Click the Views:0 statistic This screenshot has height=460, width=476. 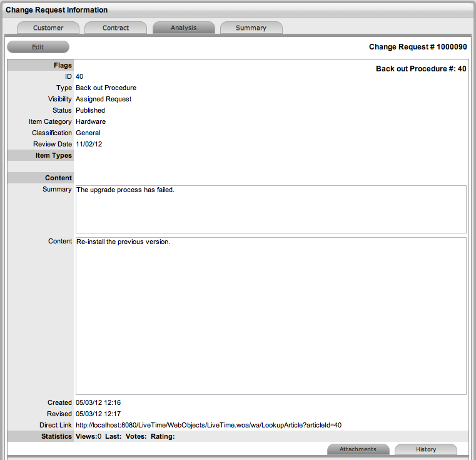pos(88,436)
